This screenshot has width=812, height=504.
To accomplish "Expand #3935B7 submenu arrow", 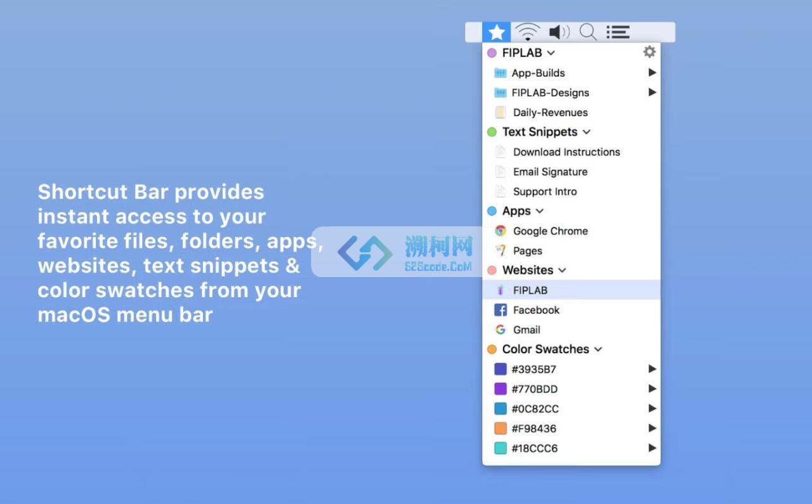I will click(652, 368).
